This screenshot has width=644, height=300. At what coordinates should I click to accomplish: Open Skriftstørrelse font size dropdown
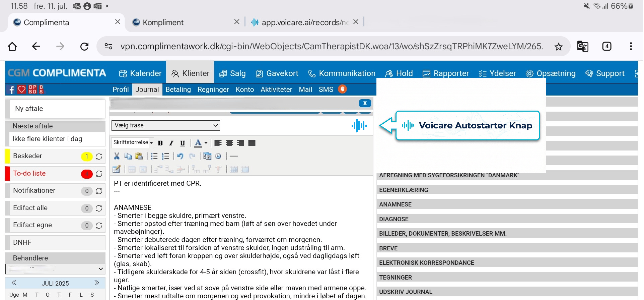click(x=133, y=142)
